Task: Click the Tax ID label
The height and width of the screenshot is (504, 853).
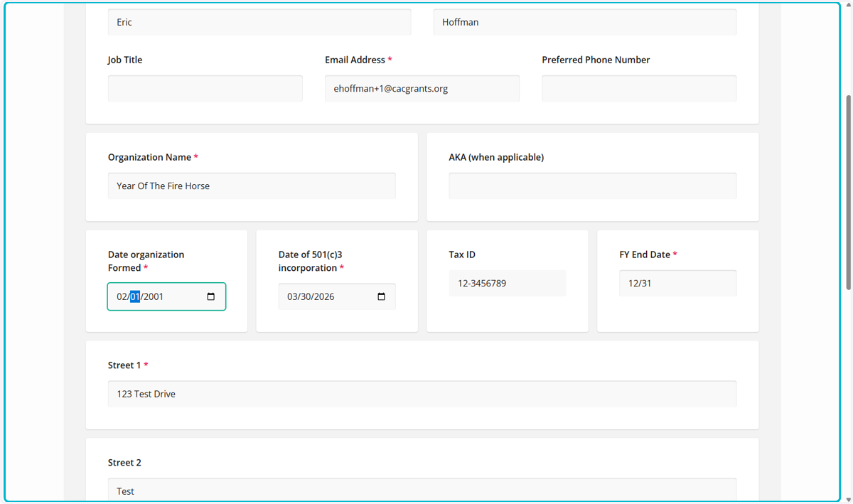Action: [462, 254]
